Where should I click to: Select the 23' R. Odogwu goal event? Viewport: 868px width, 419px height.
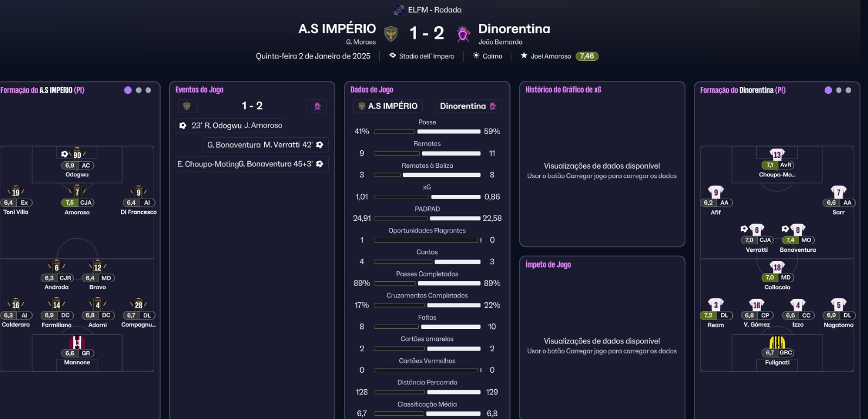[x=231, y=125]
